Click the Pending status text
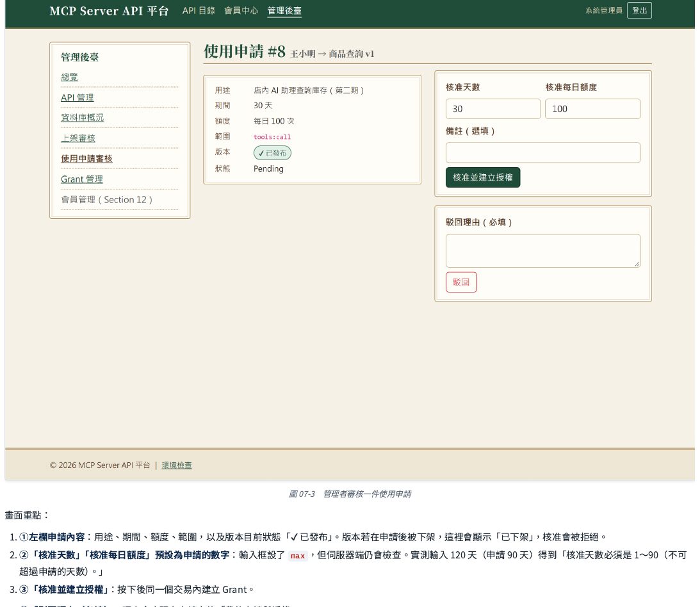Screen dimensions: 700x607 [x=268, y=168]
